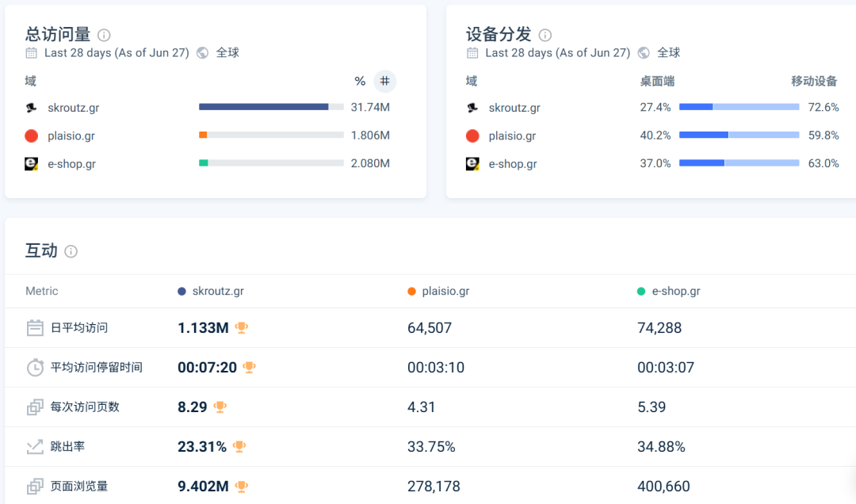Click the 跳出率 metric label
The image size is (856, 504).
[67, 447]
